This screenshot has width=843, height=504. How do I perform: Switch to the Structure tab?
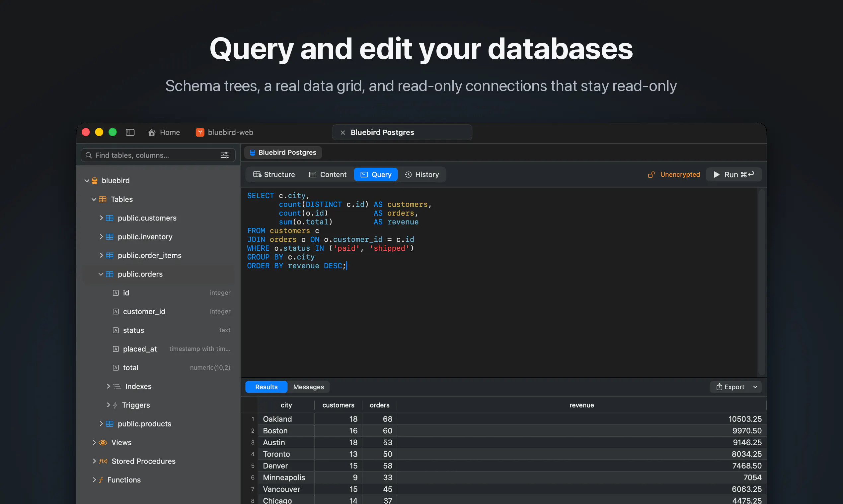[x=274, y=174]
